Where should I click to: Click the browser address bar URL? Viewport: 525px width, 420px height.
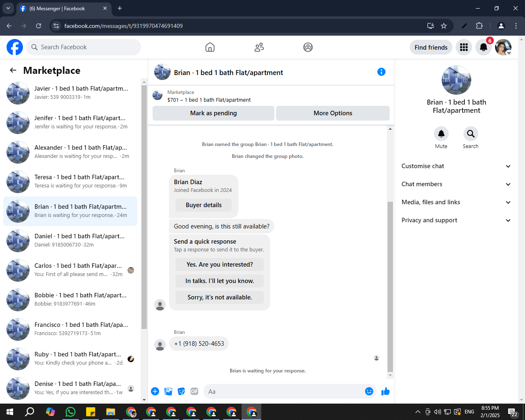[x=123, y=26]
